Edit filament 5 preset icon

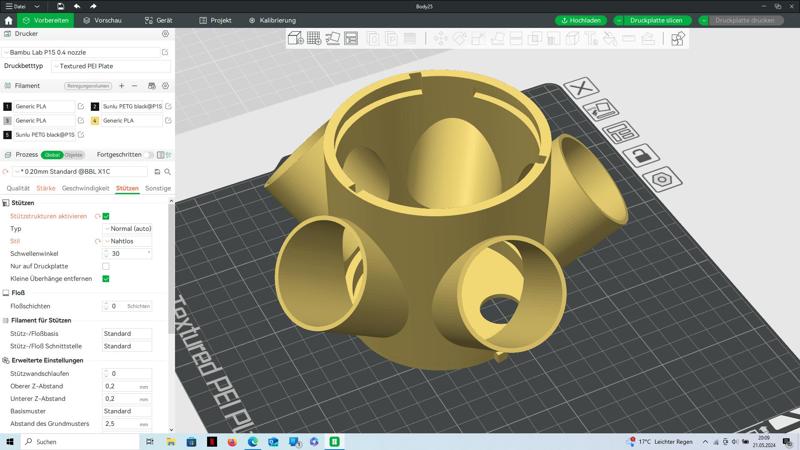[x=81, y=135]
